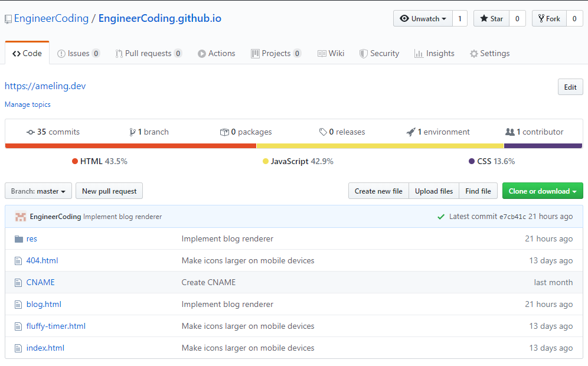Click the yellow JavaScript language bar segment
The image size is (588, 366).
pyautogui.click(x=380, y=146)
